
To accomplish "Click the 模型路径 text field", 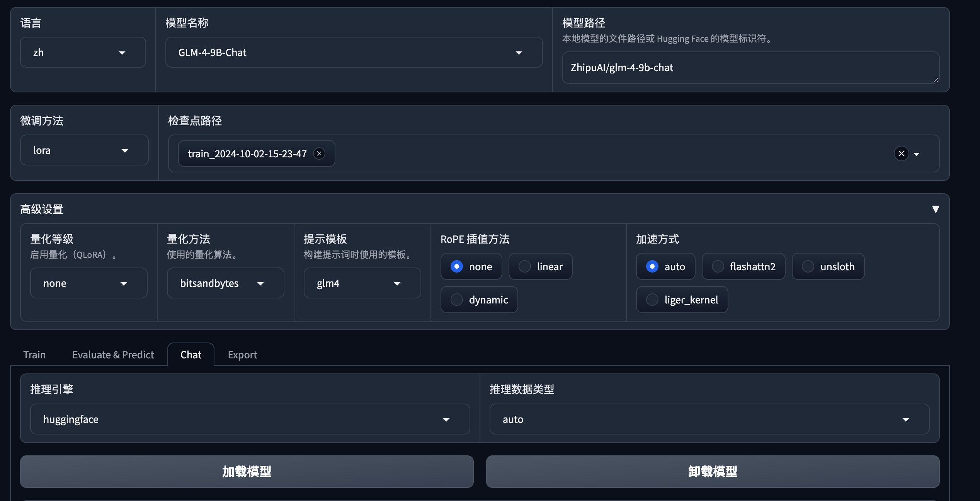I will [751, 68].
